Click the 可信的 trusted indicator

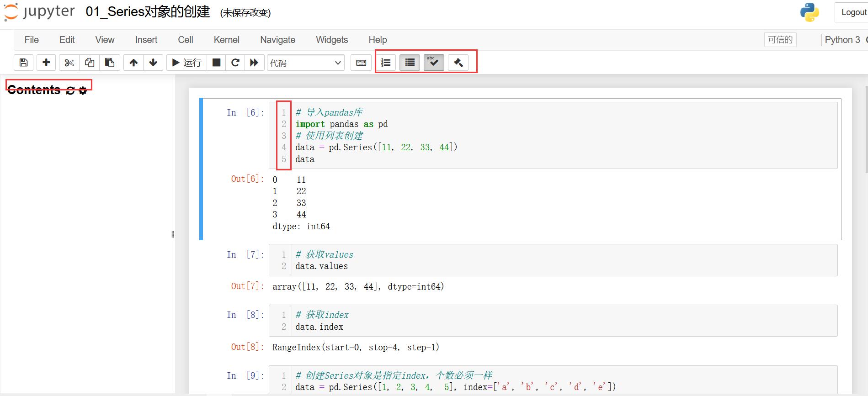780,40
